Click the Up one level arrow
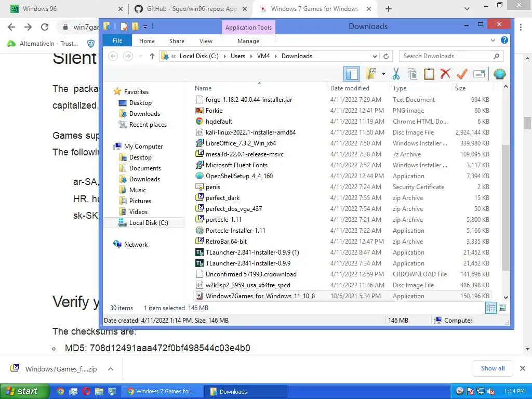This screenshot has height=399, width=532. coord(152,56)
